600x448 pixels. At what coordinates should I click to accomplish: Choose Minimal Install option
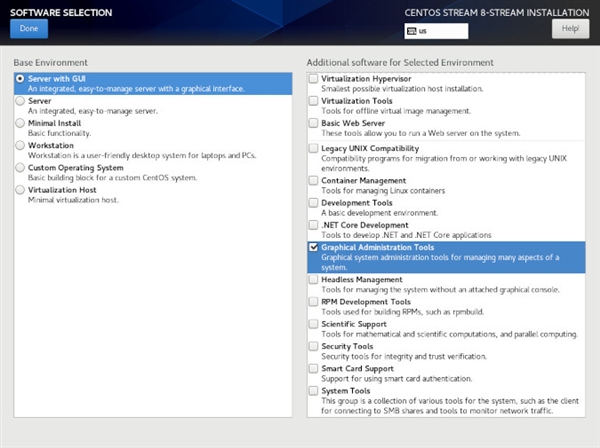(20, 123)
